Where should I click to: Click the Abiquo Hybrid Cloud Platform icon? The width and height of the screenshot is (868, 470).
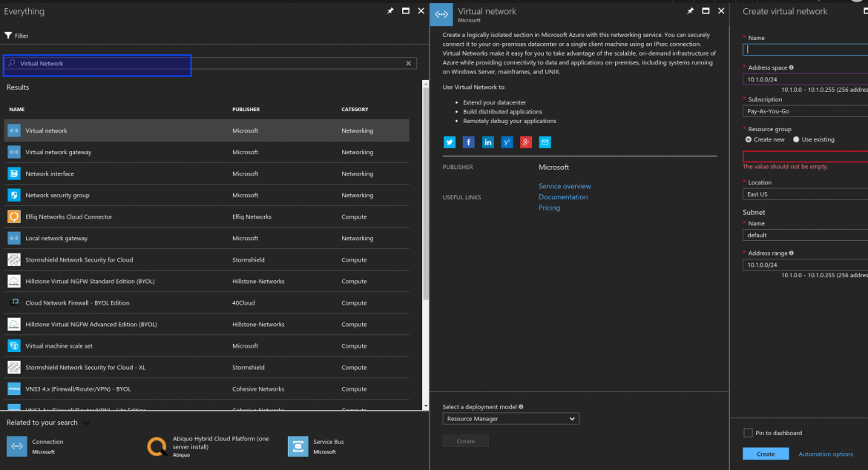click(x=157, y=446)
